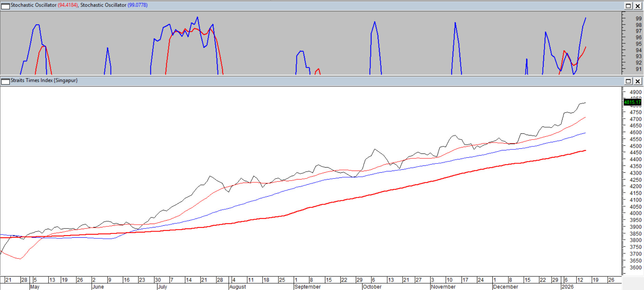Open the Stochastic Oscillator pane menu icon
Screen dimensions: 644x290
[5, 6]
